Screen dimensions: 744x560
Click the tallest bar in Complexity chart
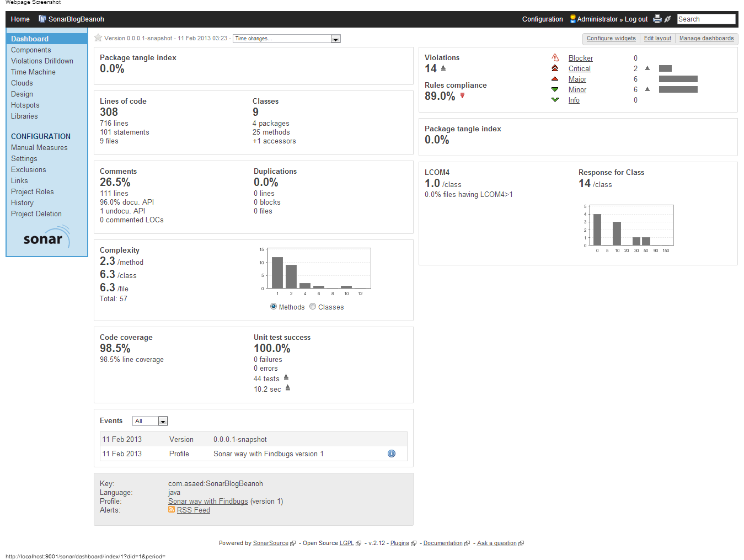(x=277, y=273)
